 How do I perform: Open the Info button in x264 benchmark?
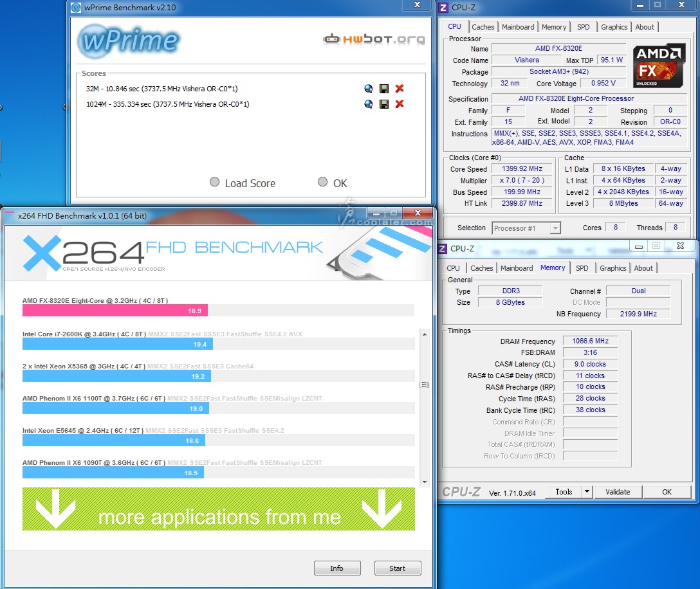(x=337, y=568)
